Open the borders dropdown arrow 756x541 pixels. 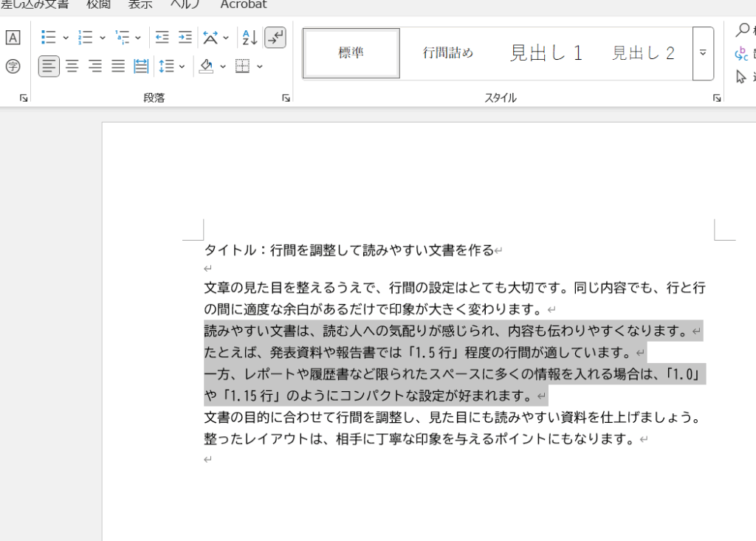[x=260, y=67]
